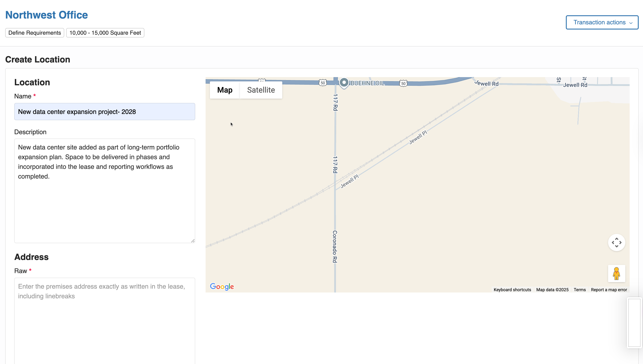Click the 10,000 - 15,000 Square Feet badge
The image size is (643, 364).
(x=105, y=33)
